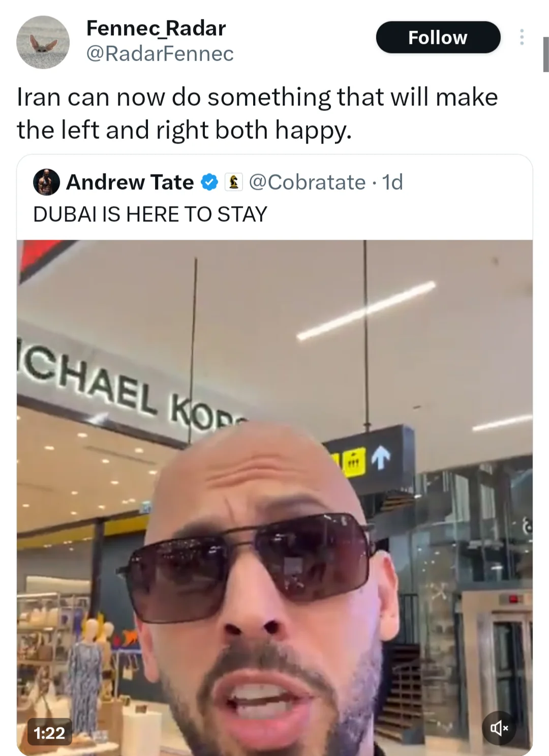Play the embedded quoted video

[x=274, y=498]
